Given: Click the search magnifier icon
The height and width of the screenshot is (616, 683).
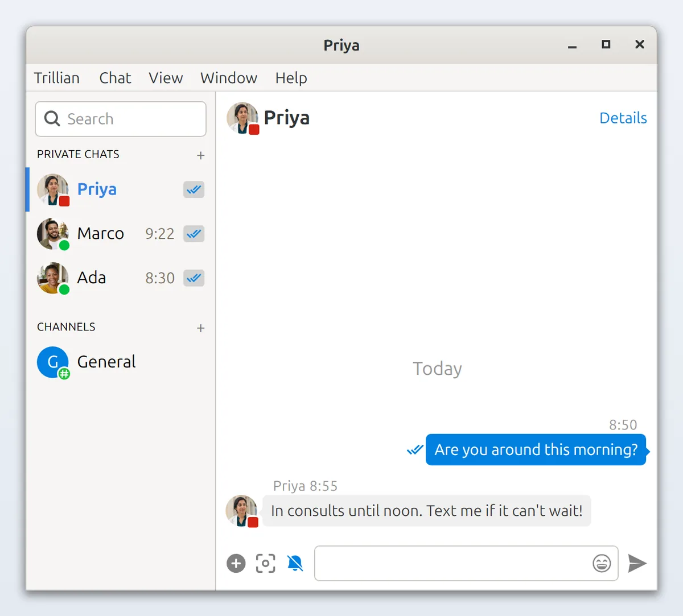Looking at the screenshot, I should click(52, 118).
